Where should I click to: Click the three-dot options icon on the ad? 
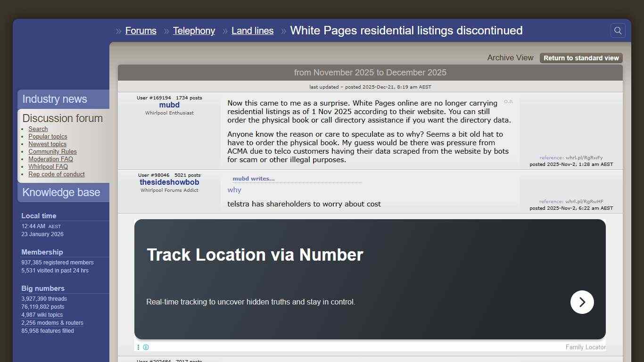(x=138, y=347)
